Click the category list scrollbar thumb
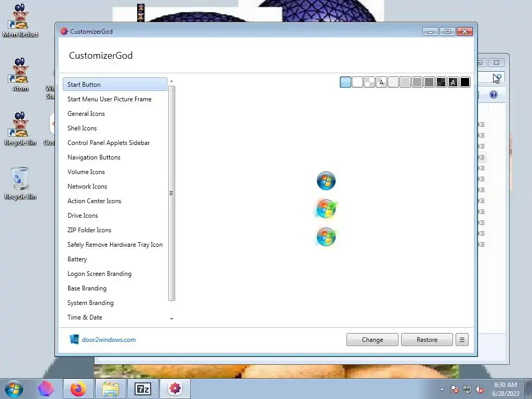Viewport: 532px width, 399px height. [171, 193]
